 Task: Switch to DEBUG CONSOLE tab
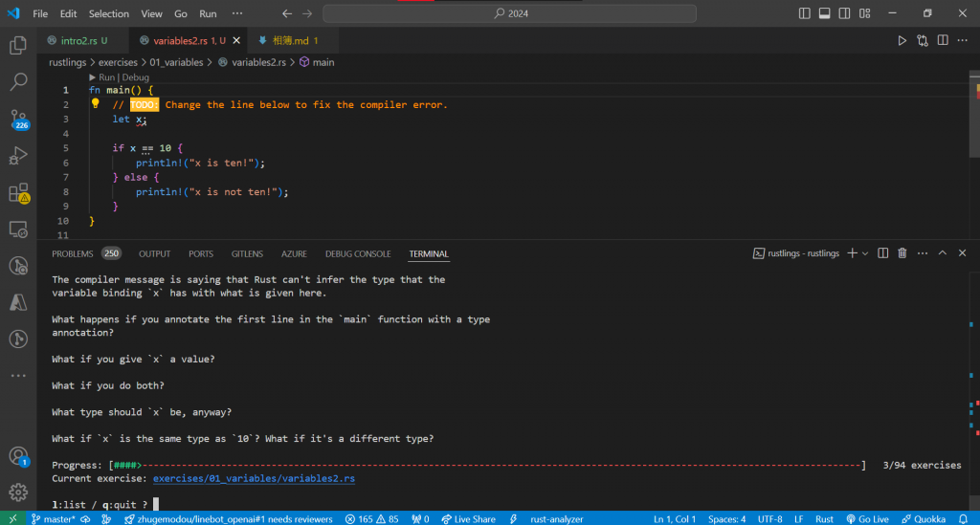(x=358, y=253)
